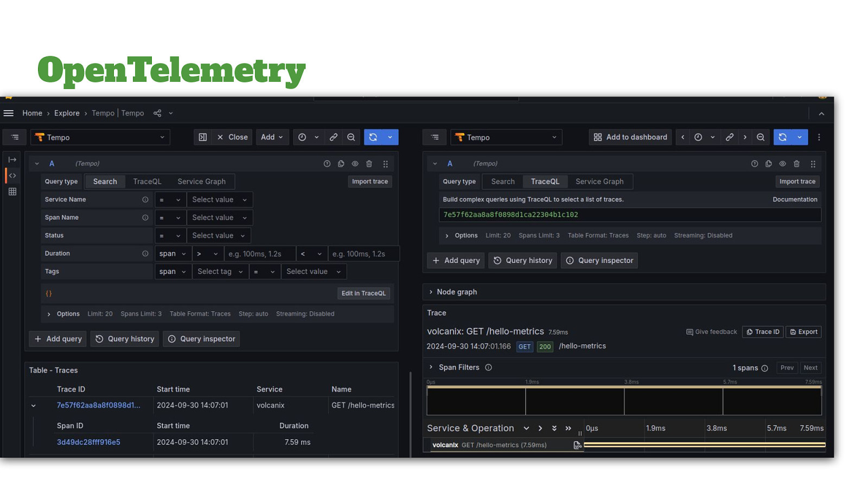Copy shortened link in right pane
The height and width of the screenshot is (488, 868).
point(730,137)
